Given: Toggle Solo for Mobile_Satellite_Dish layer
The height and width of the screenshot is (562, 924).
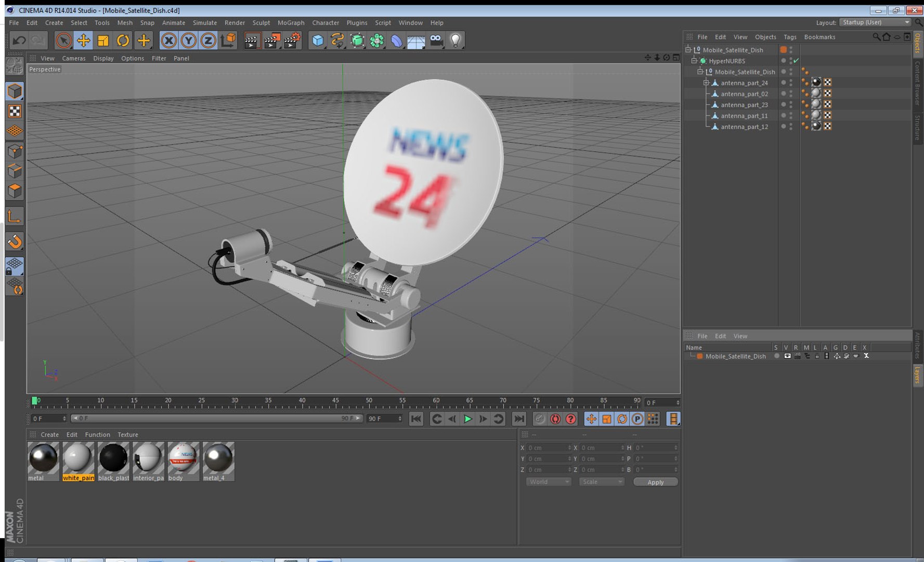Looking at the screenshot, I should pos(776,356).
